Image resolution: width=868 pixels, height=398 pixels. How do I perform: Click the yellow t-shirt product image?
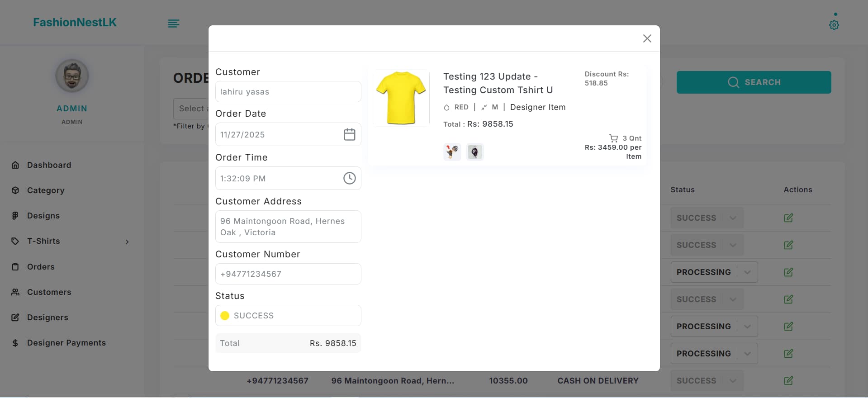401,98
